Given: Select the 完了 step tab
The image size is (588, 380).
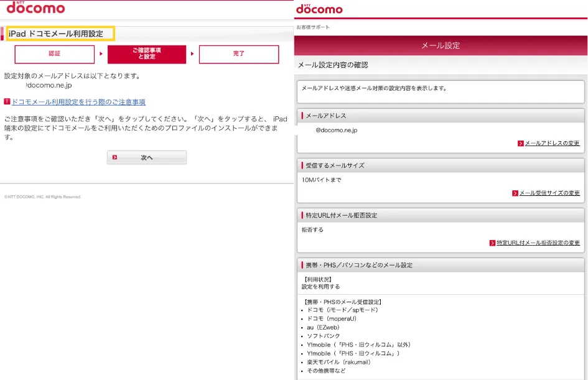Looking at the screenshot, I should (x=239, y=54).
